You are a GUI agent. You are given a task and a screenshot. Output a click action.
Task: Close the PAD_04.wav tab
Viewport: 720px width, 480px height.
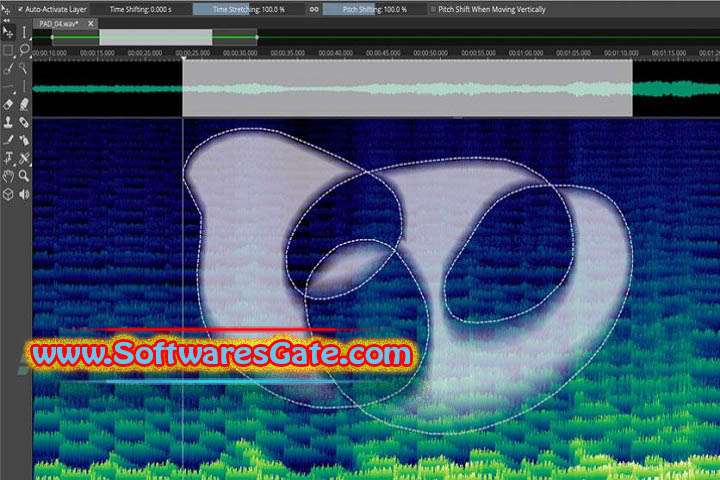90,23
